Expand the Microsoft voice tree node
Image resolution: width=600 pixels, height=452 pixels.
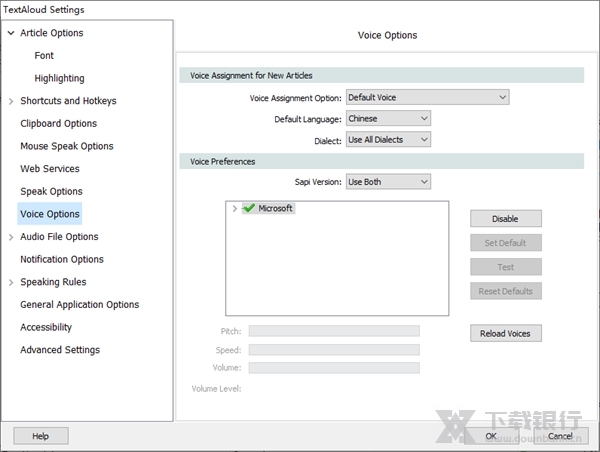234,209
